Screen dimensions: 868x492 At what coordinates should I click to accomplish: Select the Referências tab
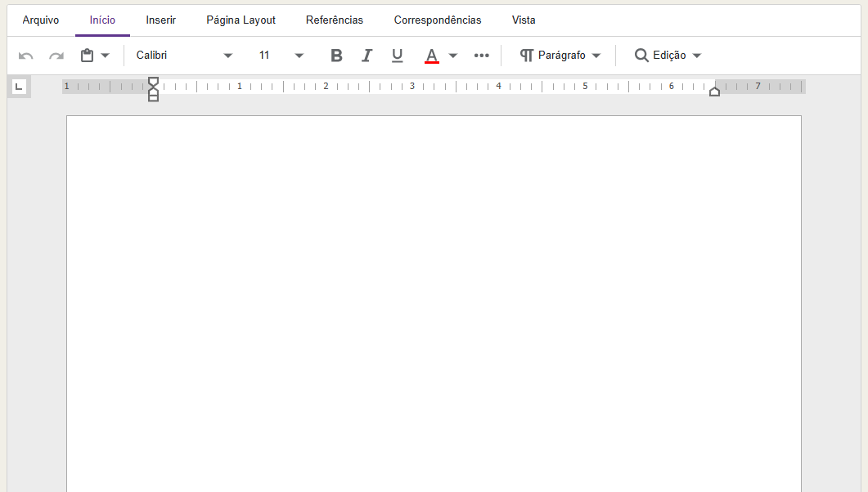(x=335, y=20)
